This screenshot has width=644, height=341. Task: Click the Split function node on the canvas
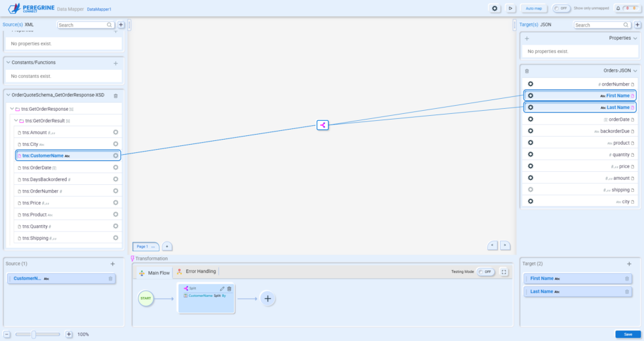click(323, 125)
